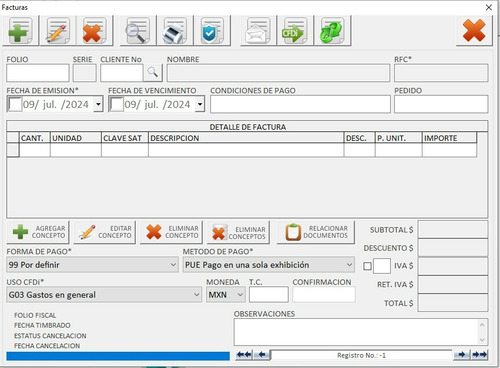Click the NOMBRE field
This screenshot has width=500, height=368.
[x=278, y=73]
